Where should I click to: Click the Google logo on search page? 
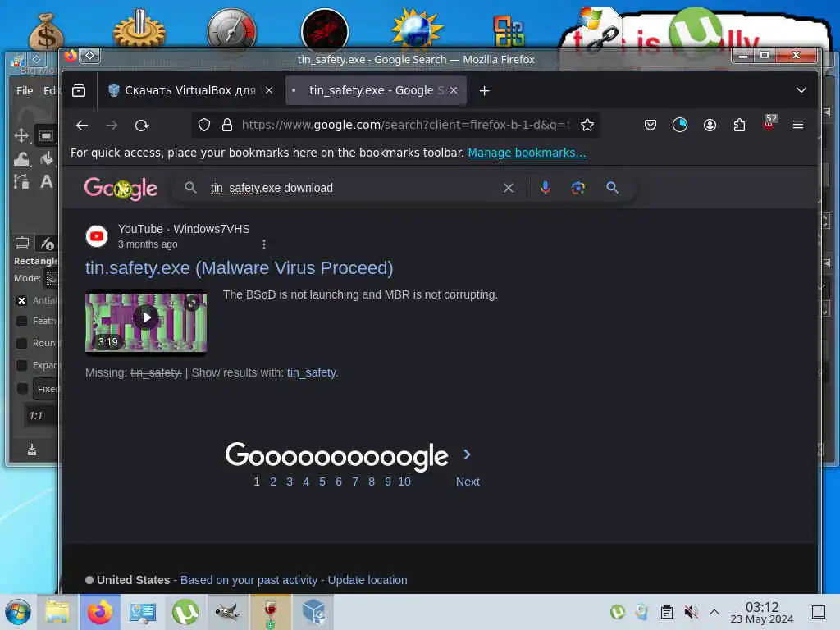point(121,188)
